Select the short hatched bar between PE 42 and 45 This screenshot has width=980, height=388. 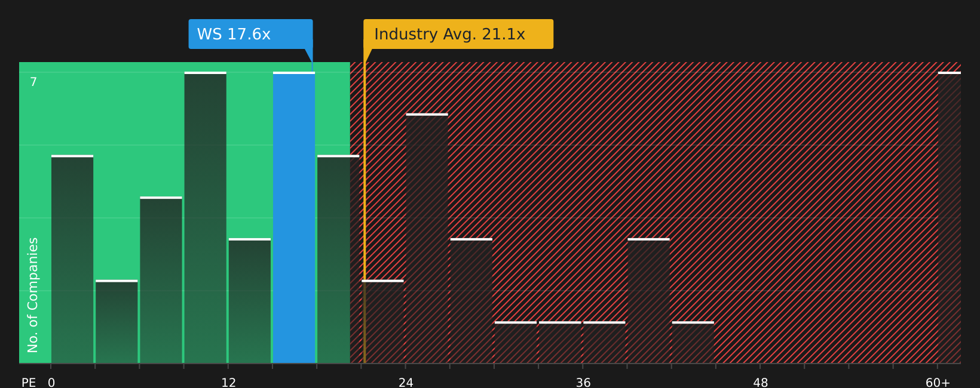coord(693,343)
